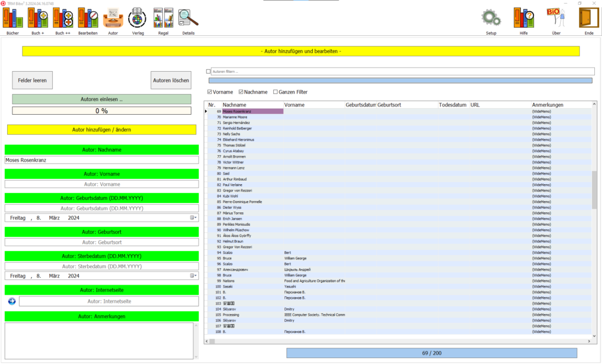Open the Bearbeiten edit icon
This screenshot has height=364, width=602.
click(x=88, y=18)
